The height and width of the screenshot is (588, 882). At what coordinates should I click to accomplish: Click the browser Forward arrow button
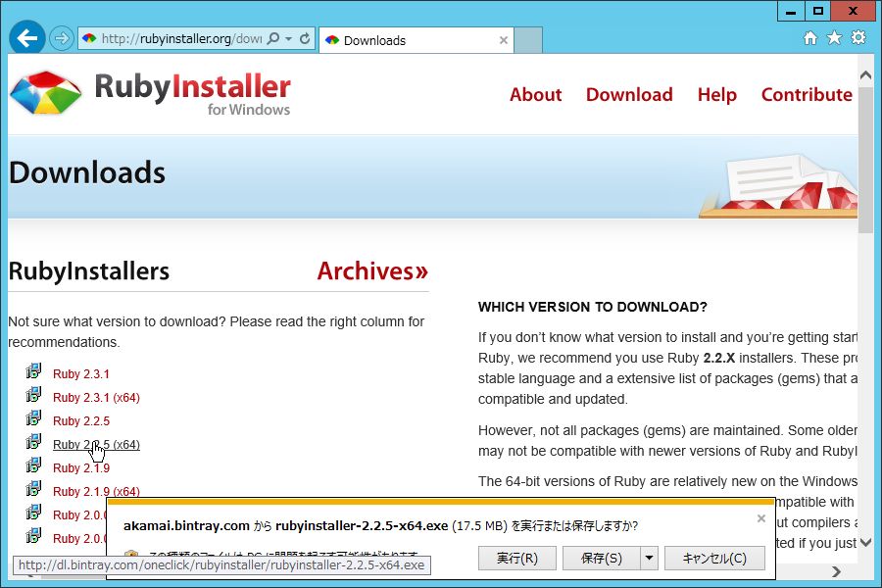coord(62,38)
